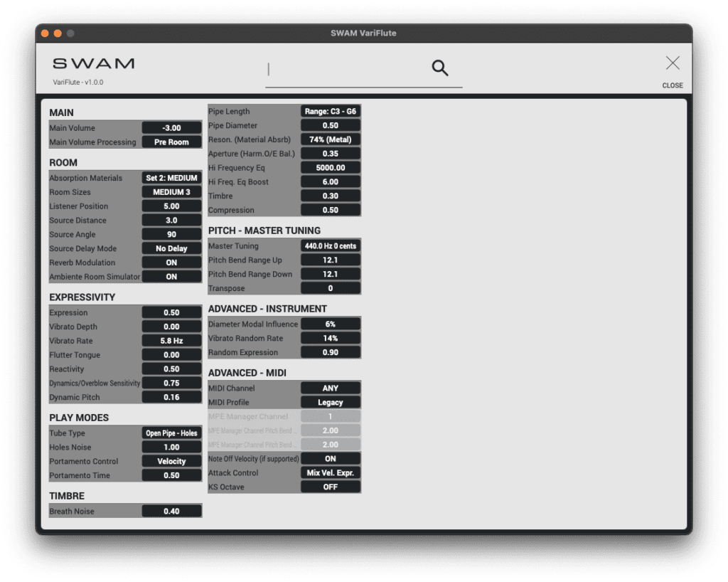Change Room Sizes from MEDIUM 3
The height and width of the screenshot is (582, 728).
point(171,191)
